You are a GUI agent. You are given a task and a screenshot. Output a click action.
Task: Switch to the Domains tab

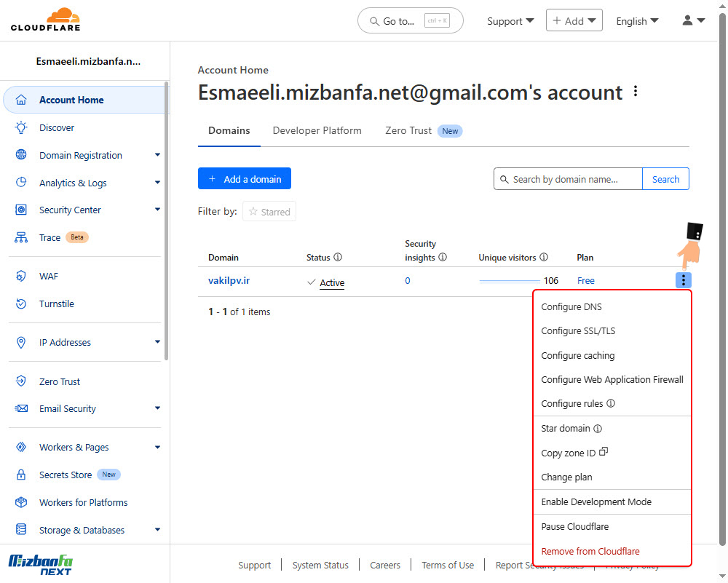(x=229, y=131)
